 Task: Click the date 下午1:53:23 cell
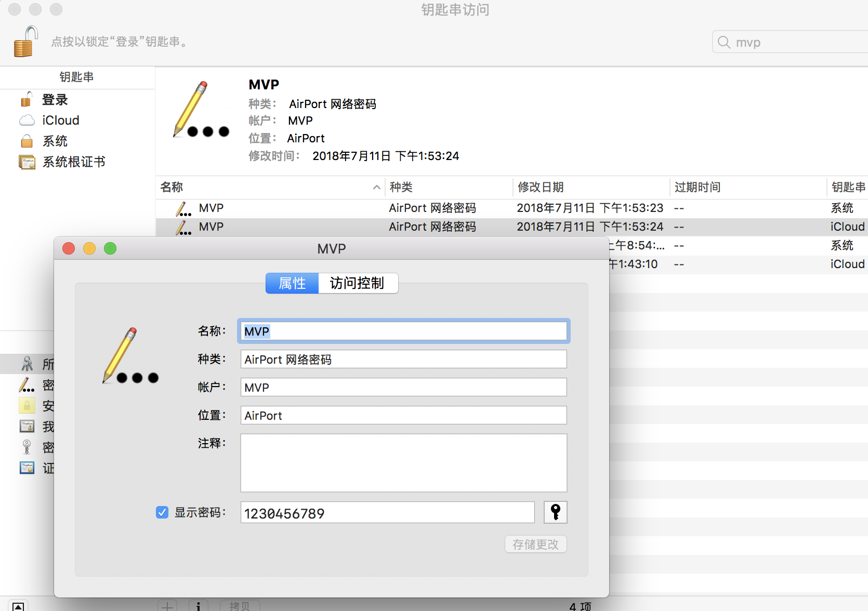590,208
